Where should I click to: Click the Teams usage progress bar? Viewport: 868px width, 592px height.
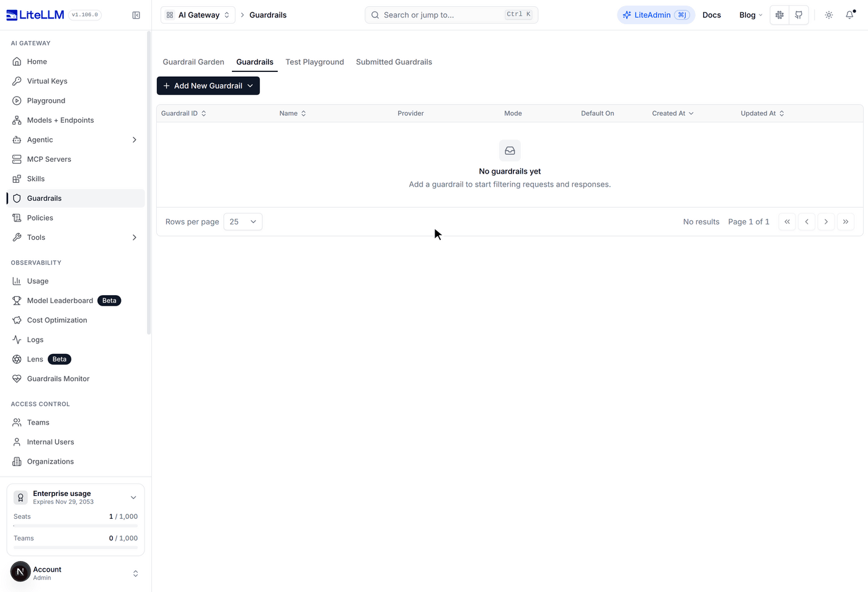[76, 547]
